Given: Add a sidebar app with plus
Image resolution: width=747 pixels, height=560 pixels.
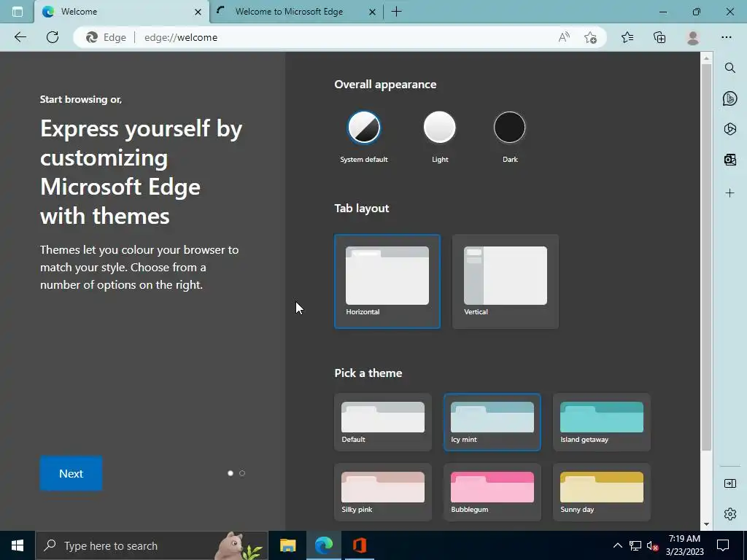Looking at the screenshot, I should (729, 192).
